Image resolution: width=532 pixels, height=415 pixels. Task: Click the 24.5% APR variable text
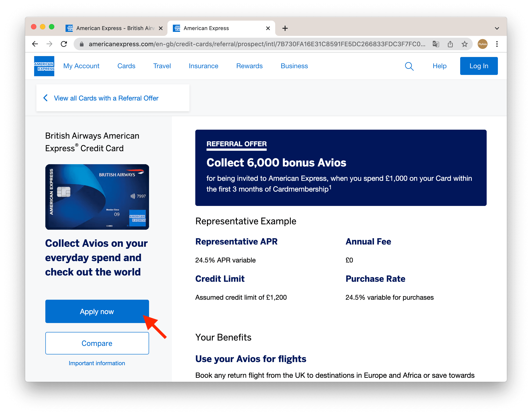click(225, 260)
